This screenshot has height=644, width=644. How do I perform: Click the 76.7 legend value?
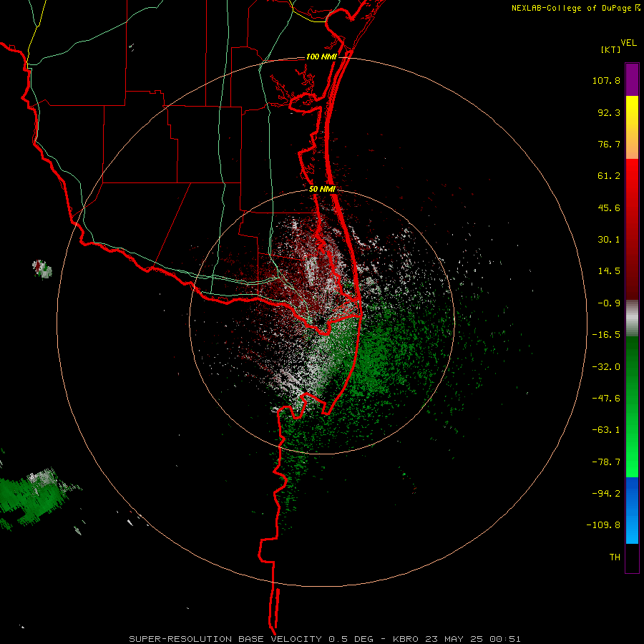click(x=609, y=144)
